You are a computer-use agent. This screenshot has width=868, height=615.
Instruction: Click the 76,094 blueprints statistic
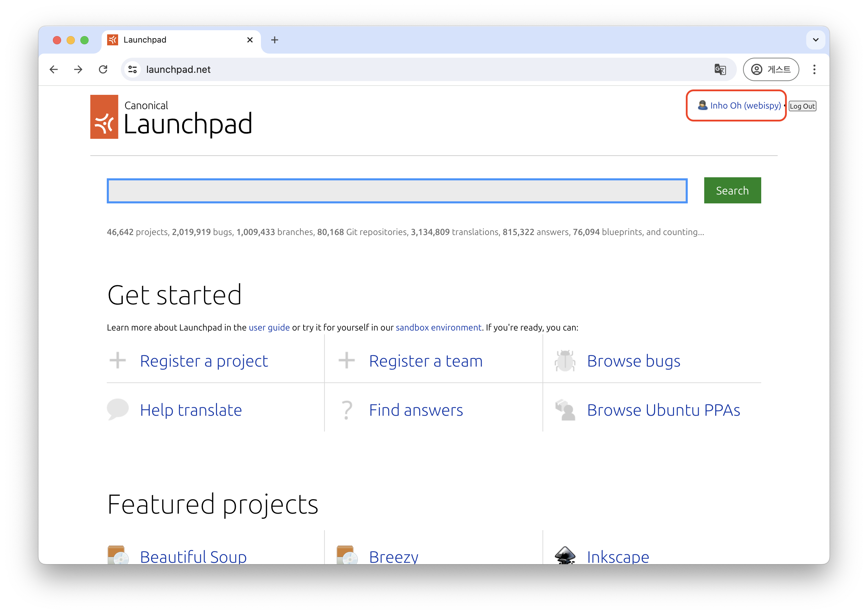[x=607, y=232]
